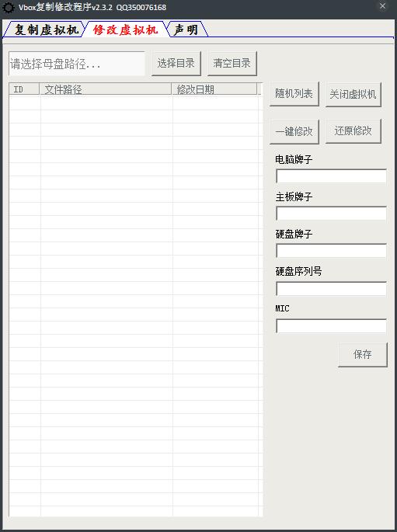The width and height of the screenshot is (397, 532).
Task: Click the 还原修改 button
Action: [x=353, y=131]
